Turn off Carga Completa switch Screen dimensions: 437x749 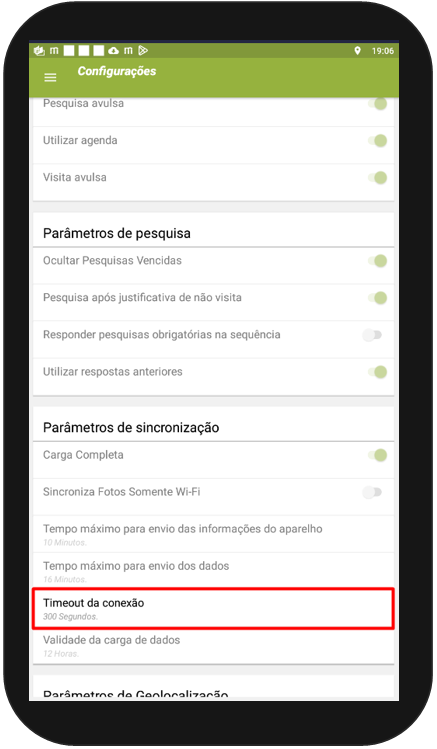377,455
